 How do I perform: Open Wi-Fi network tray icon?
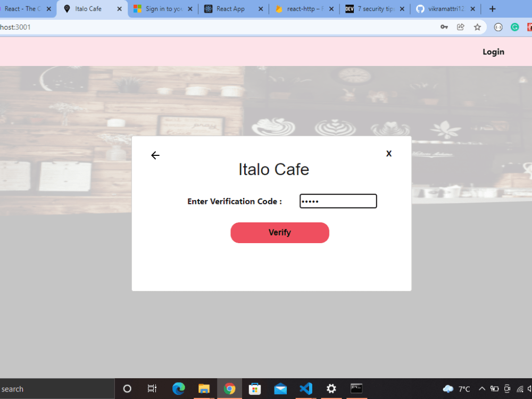(x=520, y=389)
